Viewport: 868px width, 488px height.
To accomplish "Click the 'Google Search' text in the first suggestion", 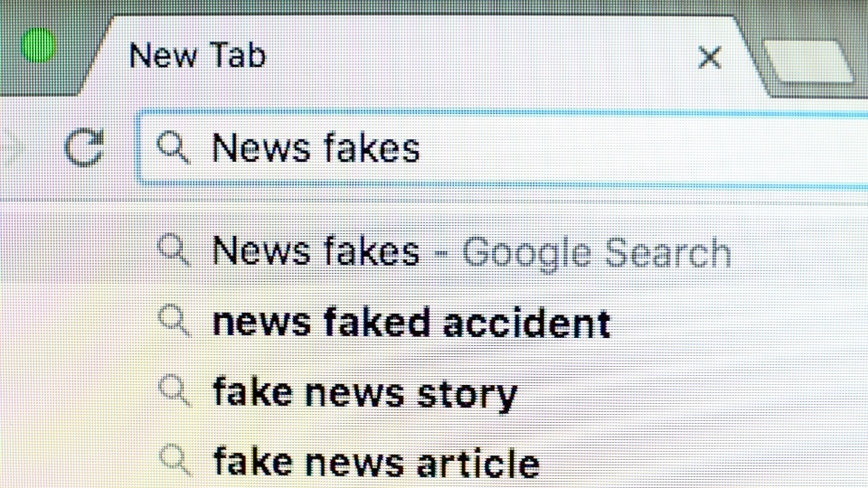I will pos(597,252).
